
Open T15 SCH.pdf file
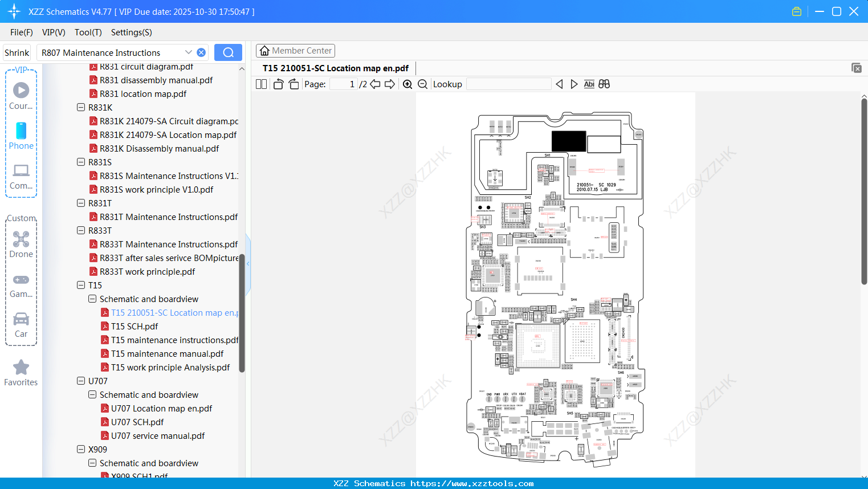(x=135, y=326)
